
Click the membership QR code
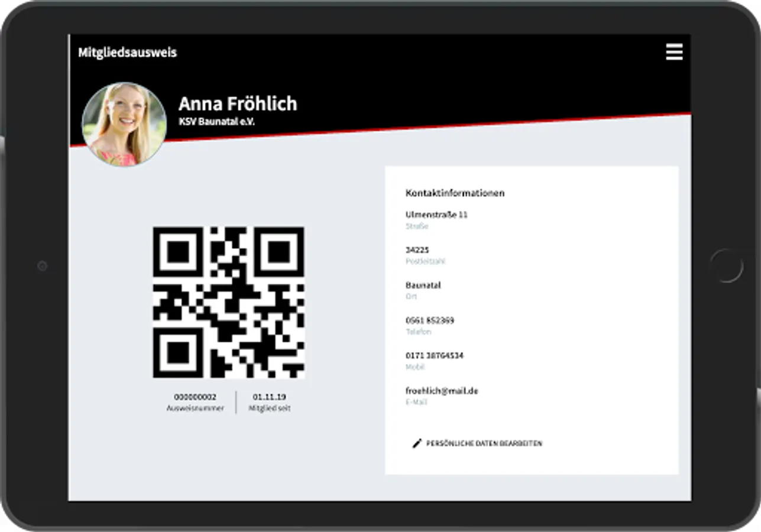pos(229,303)
